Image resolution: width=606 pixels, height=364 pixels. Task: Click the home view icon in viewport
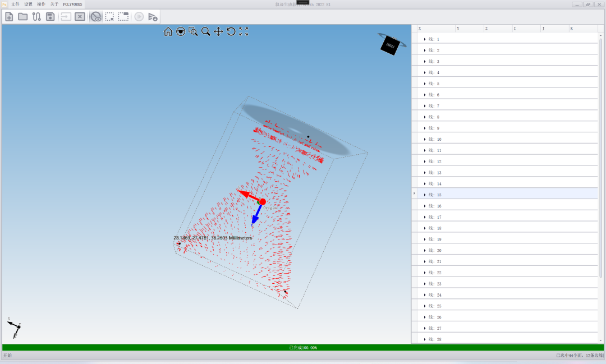click(x=168, y=32)
